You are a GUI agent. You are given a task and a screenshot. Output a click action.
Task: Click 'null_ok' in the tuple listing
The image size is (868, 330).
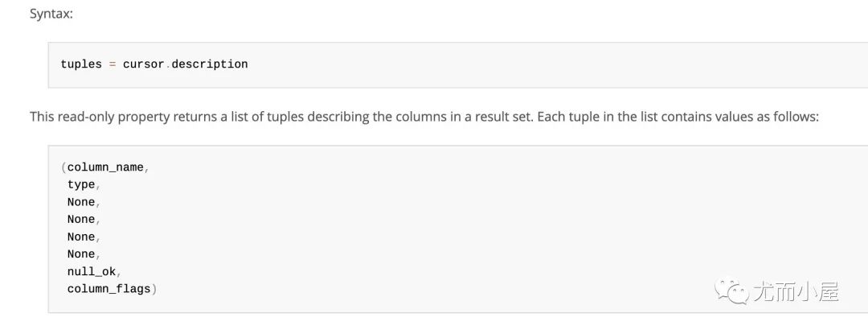[x=92, y=271]
